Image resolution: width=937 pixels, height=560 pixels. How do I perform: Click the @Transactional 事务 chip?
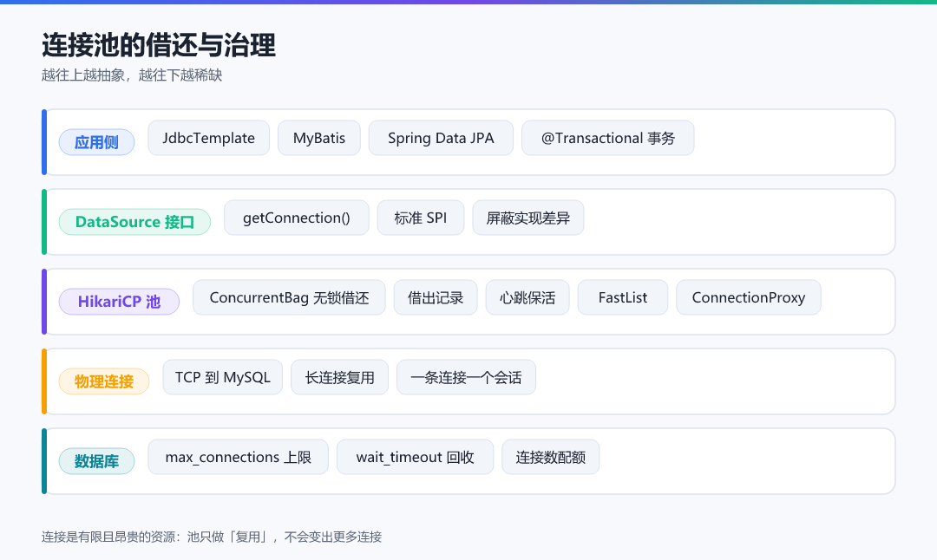tap(607, 138)
